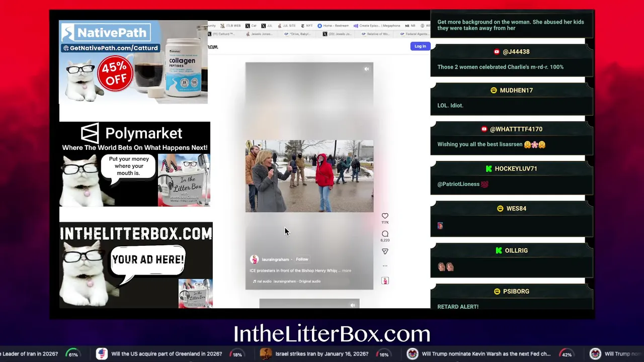This screenshot has width=644, height=362.
Task: Open the lauraingraham username link
Action: point(275,259)
